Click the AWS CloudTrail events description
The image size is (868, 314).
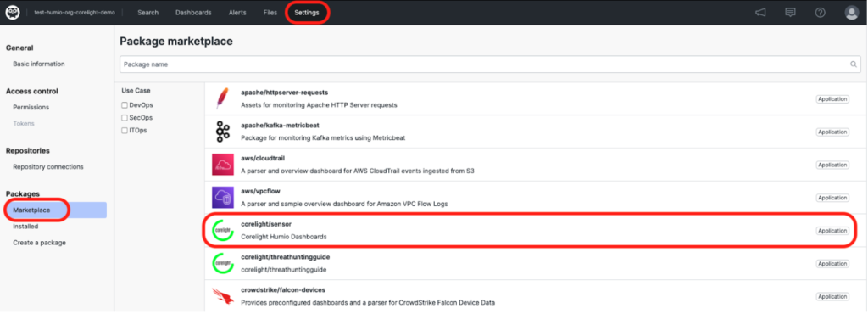tap(358, 171)
